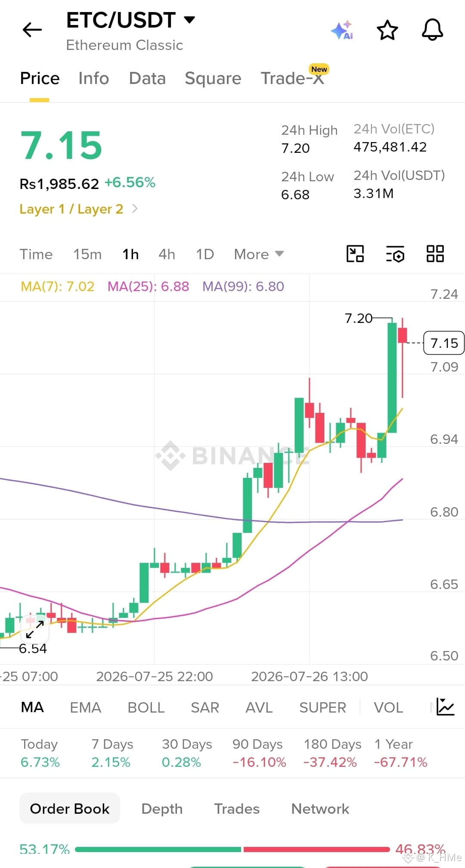Screen dimensions: 465x868
Task: Switch to the Data tab
Action: click(147, 78)
